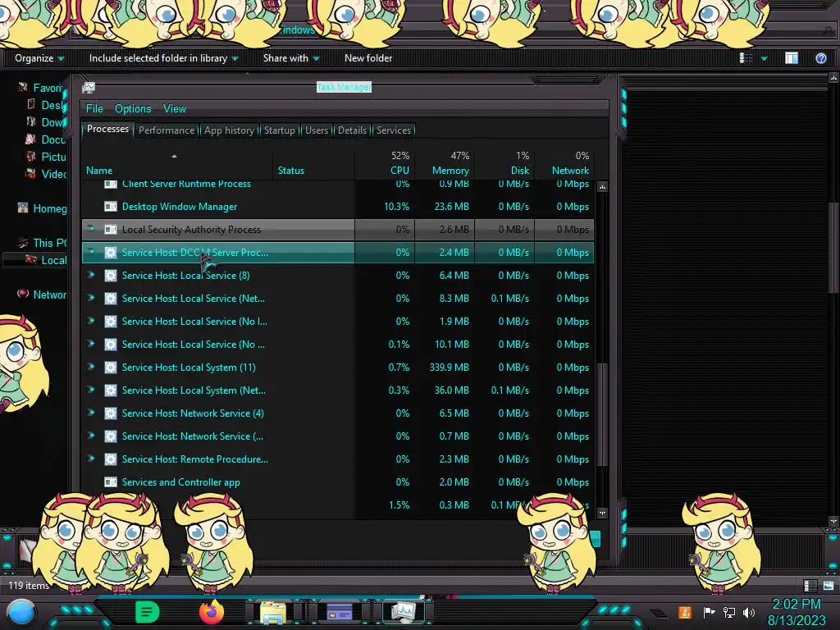Expand Service Host: Local Service (8)
Screen dimensions: 840x630
pyautogui.click(x=91, y=275)
